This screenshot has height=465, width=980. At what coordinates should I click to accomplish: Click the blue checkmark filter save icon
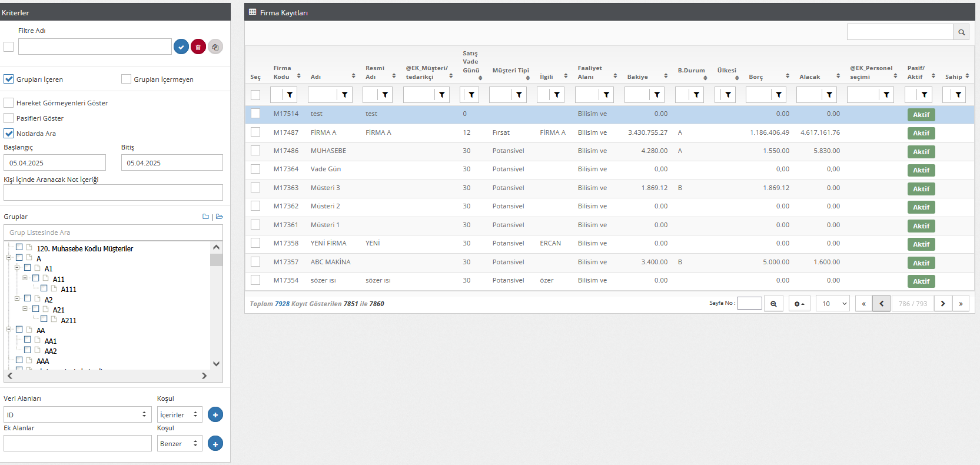point(181,46)
